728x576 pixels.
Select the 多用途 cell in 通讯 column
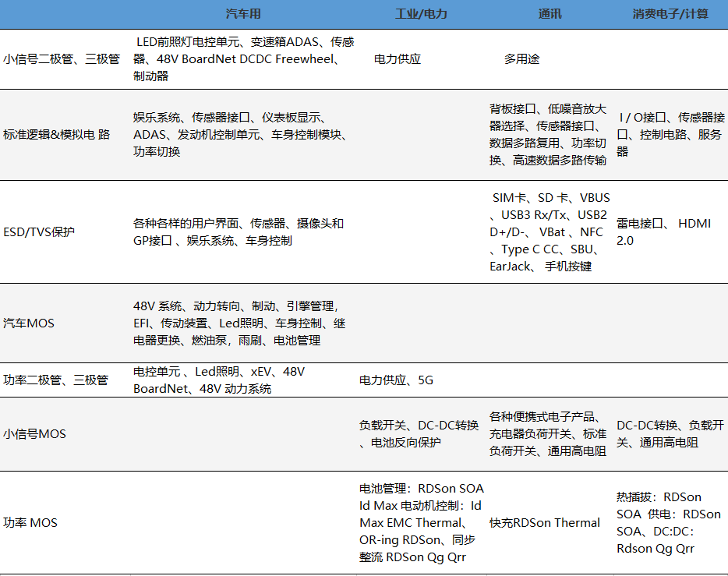pos(521,59)
